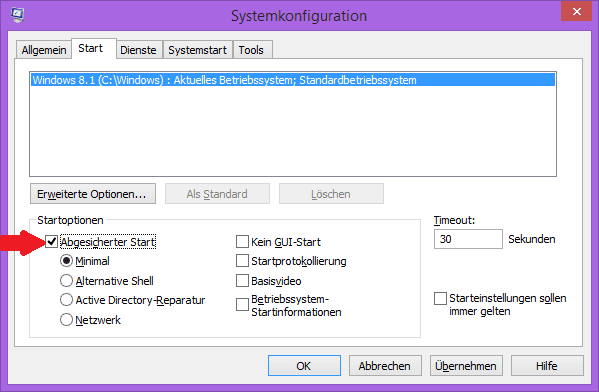The image size is (599, 392).
Task: Go to the Systemstart tab
Action: point(198,50)
